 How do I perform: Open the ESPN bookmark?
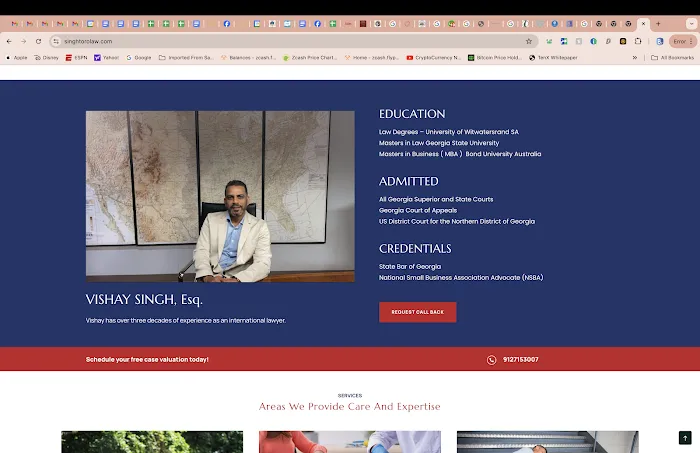[76, 58]
